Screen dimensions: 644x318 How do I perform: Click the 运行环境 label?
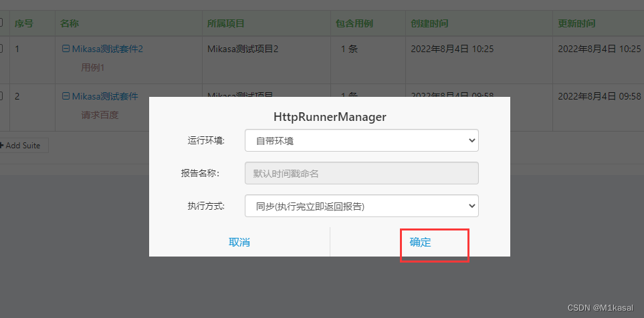click(206, 141)
